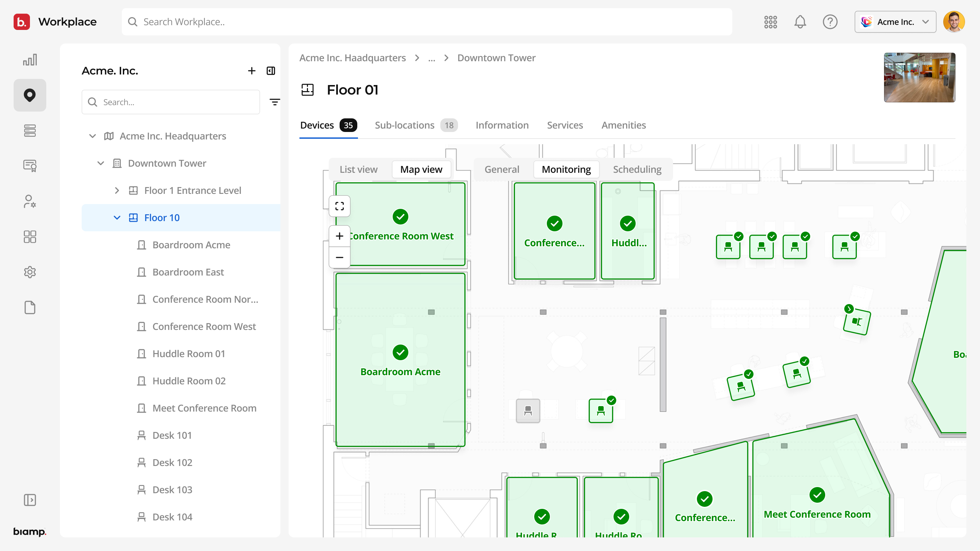Open the Services tab
Screen dimensions: 980x551
(565, 125)
